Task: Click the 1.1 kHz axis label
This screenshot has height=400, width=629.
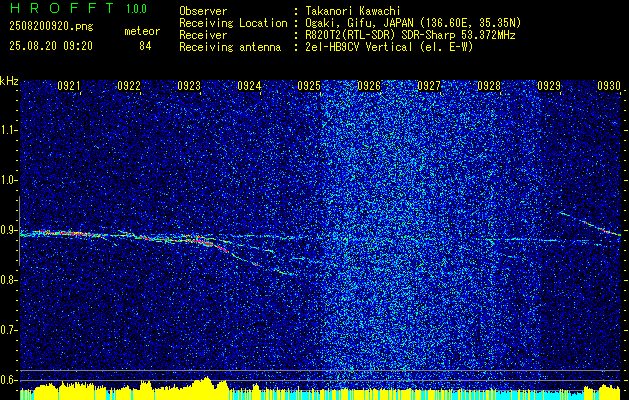Action: pyautogui.click(x=9, y=130)
